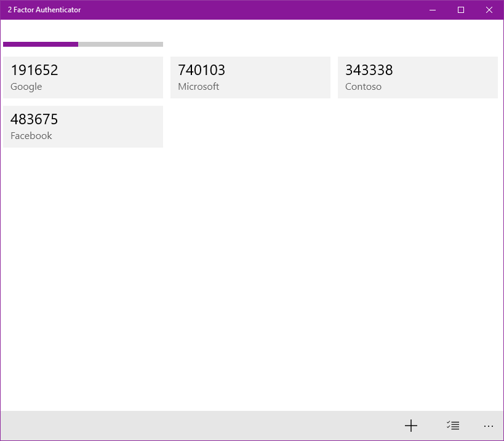Click the countdown timer progress bar
The height and width of the screenshot is (441, 504).
point(83,44)
